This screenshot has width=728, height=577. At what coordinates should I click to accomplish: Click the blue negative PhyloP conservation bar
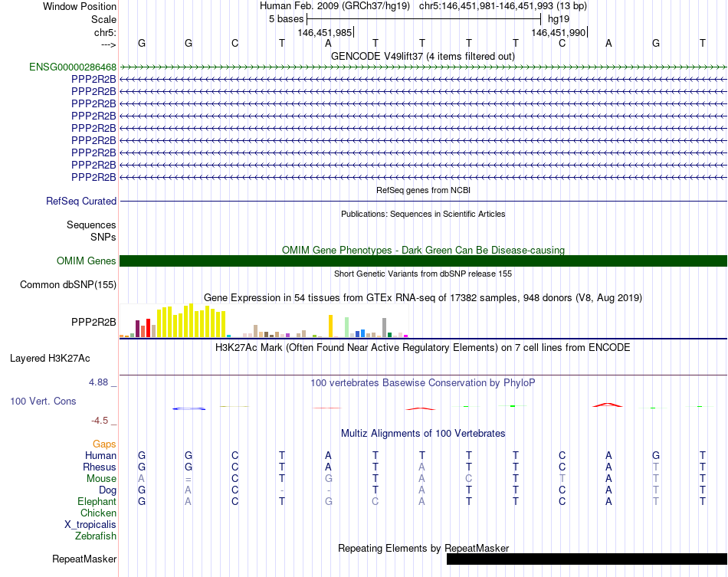(x=189, y=408)
